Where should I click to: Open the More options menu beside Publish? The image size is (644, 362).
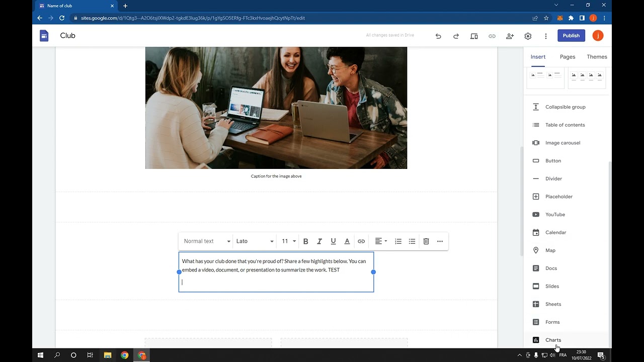click(546, 36)
